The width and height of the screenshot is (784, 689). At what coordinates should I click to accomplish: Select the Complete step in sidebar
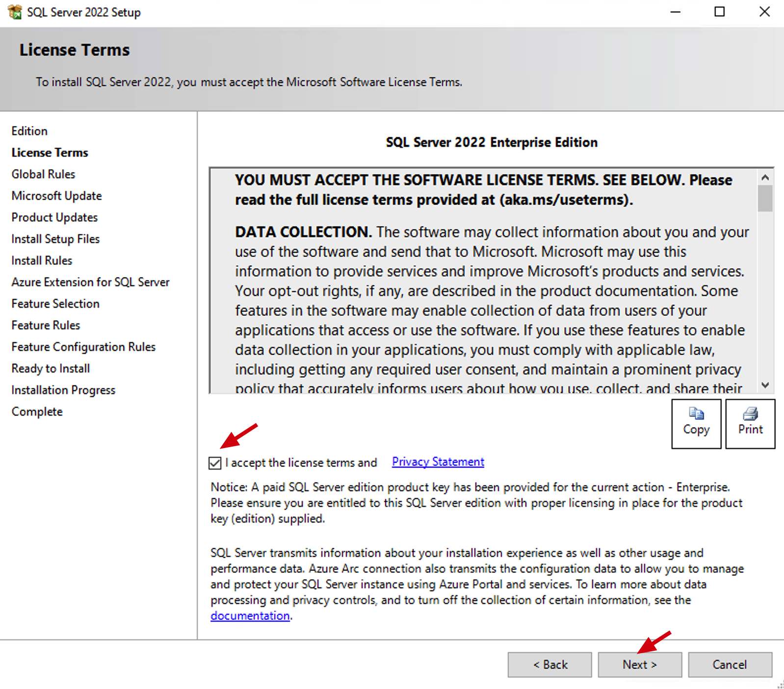(37, 412)
